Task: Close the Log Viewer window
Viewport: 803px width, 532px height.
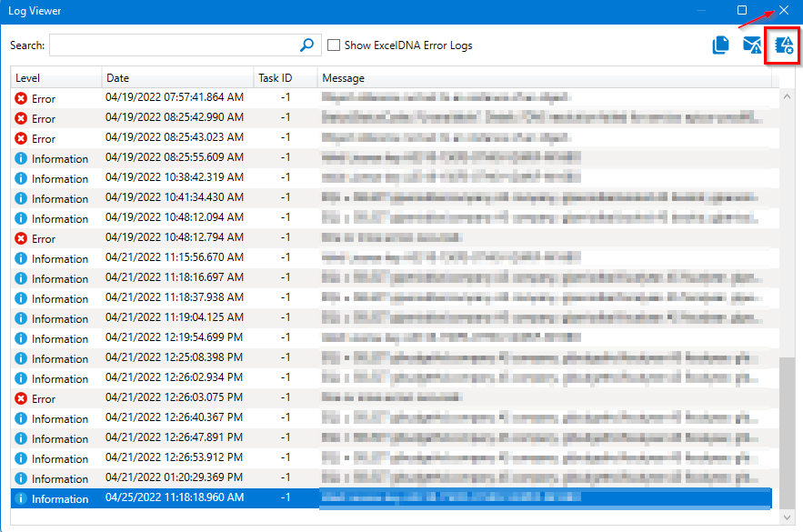Action: coord(784,10)
